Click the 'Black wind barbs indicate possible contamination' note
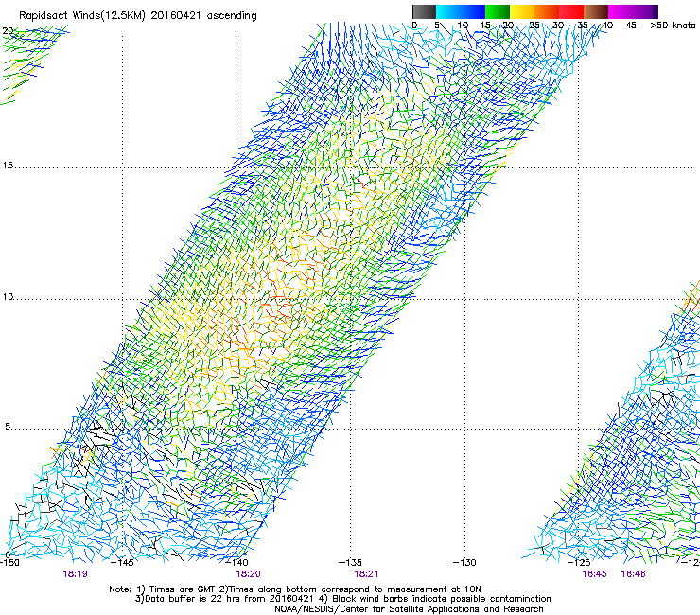This screenshot has width=700, height=615. 442,599
